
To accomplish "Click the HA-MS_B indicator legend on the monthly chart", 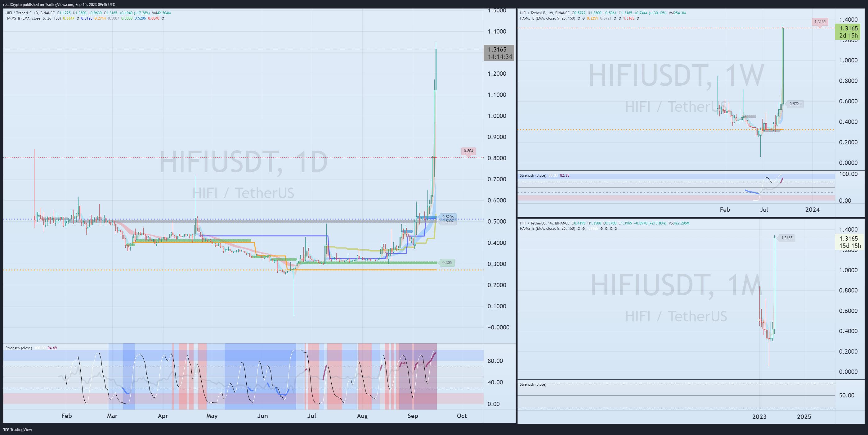I will coord(548,229).
